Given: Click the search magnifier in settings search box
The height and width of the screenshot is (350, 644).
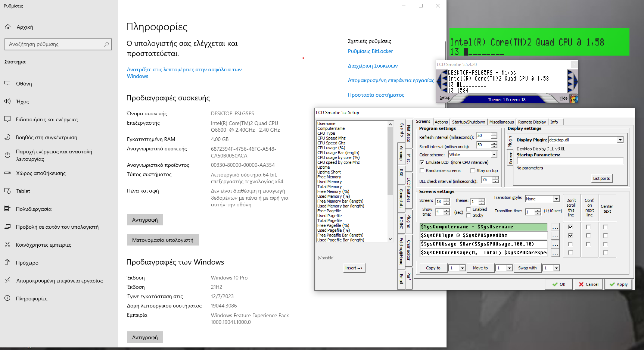Looking at the screenshot, I should [x=106, y=44].
